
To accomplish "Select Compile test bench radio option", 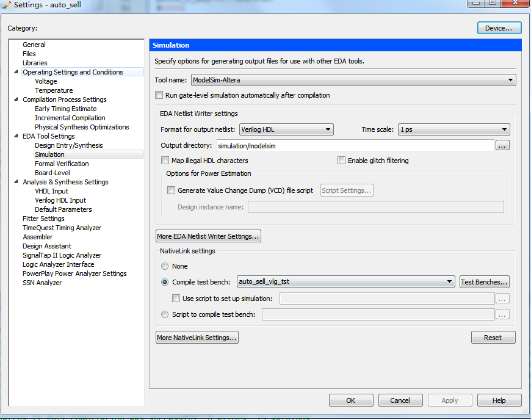I will [165, 282].
